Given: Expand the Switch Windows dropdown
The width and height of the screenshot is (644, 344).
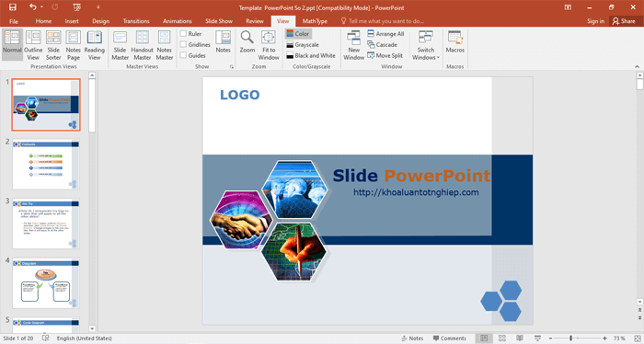Looking at the screenshot, I should pos(426,45).
